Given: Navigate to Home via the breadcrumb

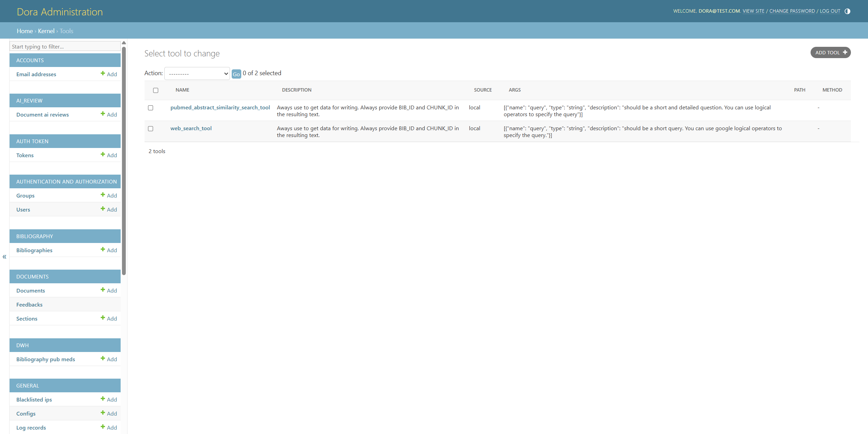Looking at the screenshot, I should coord(25,31).
